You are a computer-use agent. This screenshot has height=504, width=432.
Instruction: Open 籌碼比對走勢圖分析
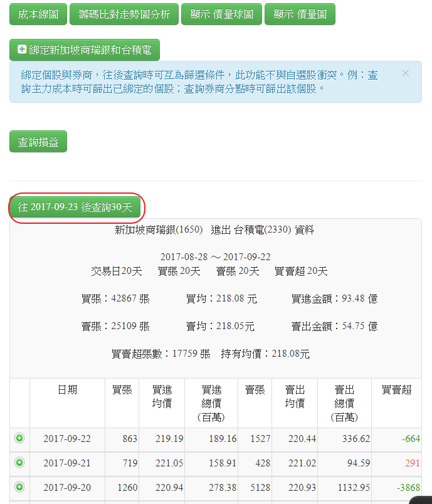124,14
